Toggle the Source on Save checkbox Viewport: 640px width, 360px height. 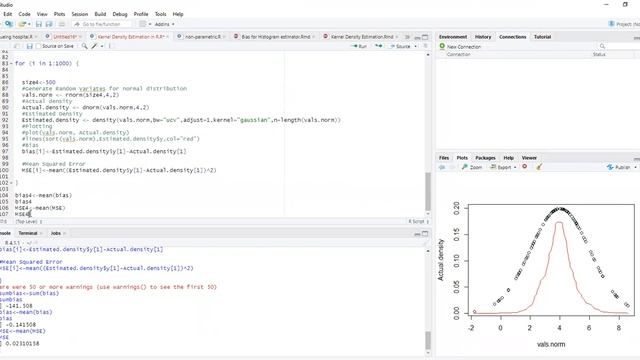[38, 46]
